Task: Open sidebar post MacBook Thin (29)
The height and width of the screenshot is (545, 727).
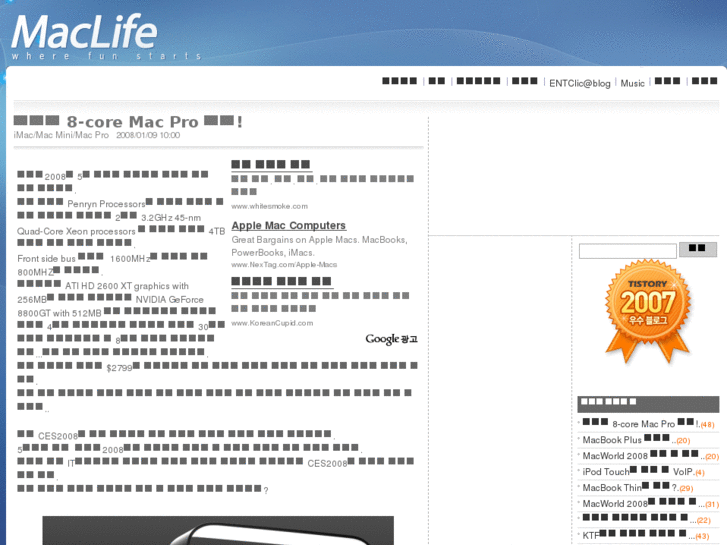Action: point(638,487)
